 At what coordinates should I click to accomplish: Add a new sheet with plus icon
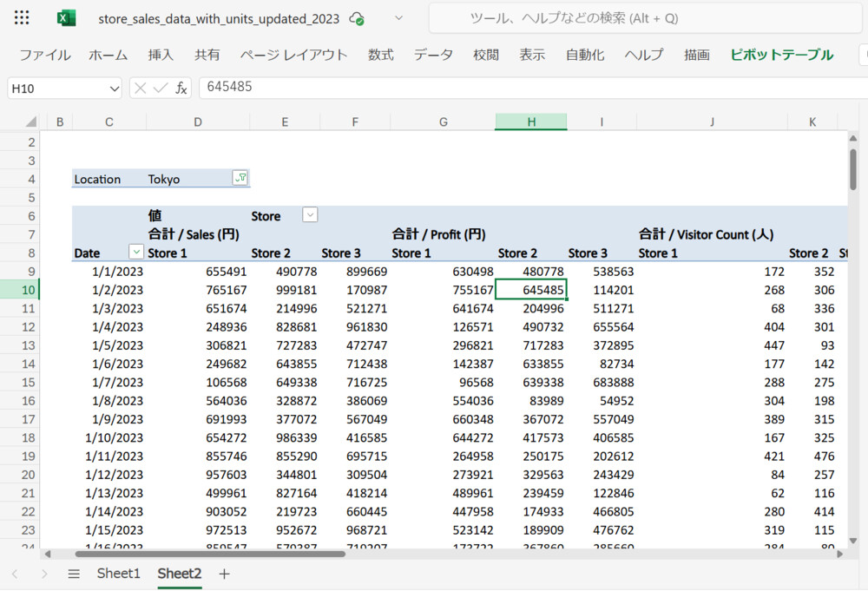(224, 574)
